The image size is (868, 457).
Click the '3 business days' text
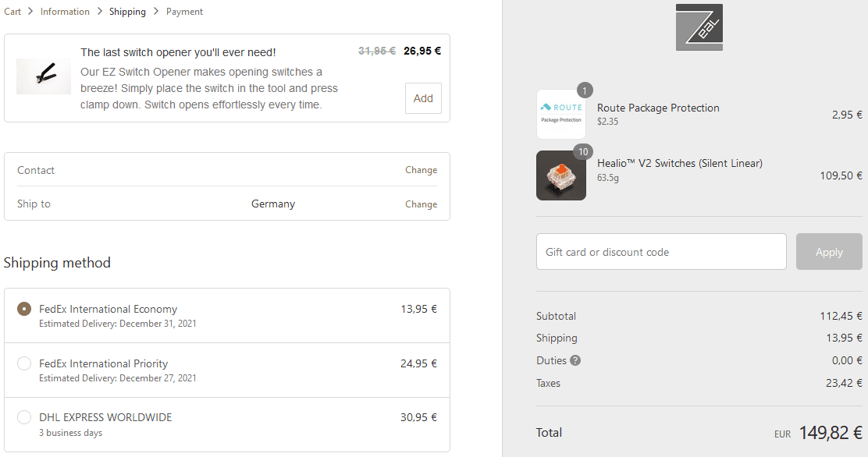pos(70,433)
